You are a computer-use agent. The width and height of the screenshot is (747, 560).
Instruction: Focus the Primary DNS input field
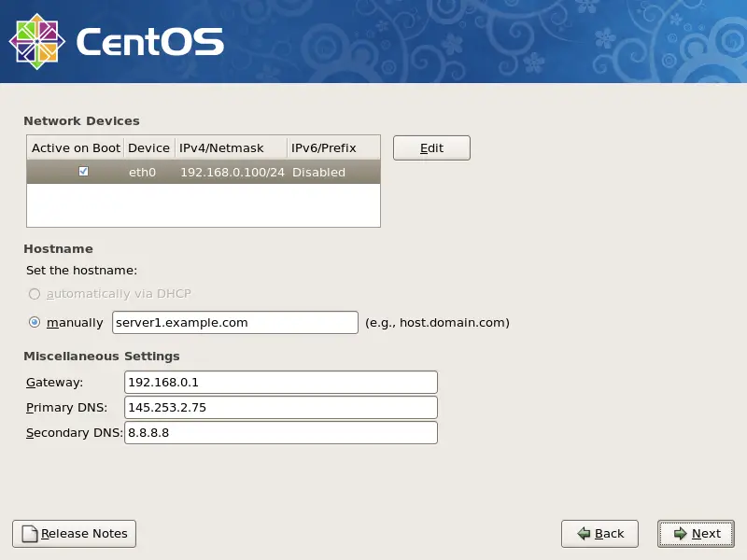pos(280,408)
